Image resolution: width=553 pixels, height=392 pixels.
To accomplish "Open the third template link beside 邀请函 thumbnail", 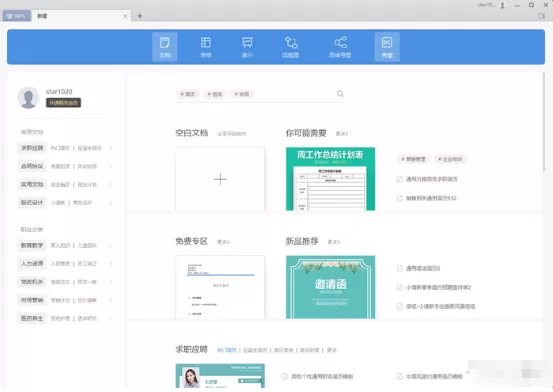I will click(436, 307).
